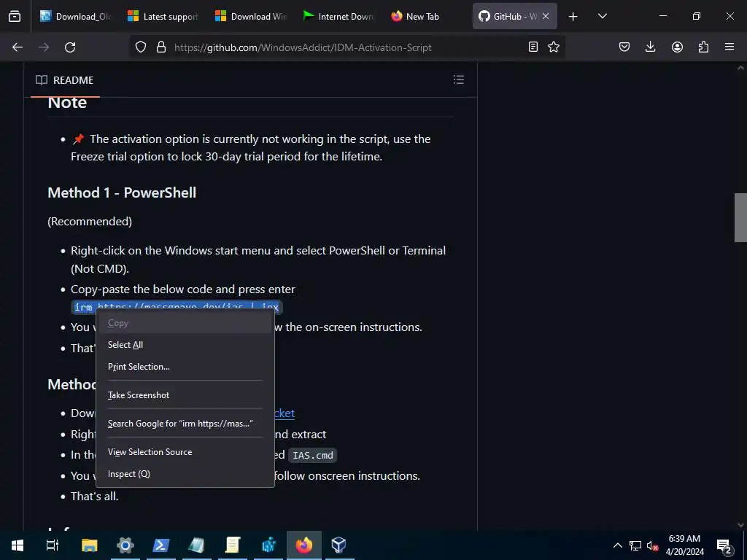Select the README tab
This screenshot has height=560, width=747.
[65, 80]
